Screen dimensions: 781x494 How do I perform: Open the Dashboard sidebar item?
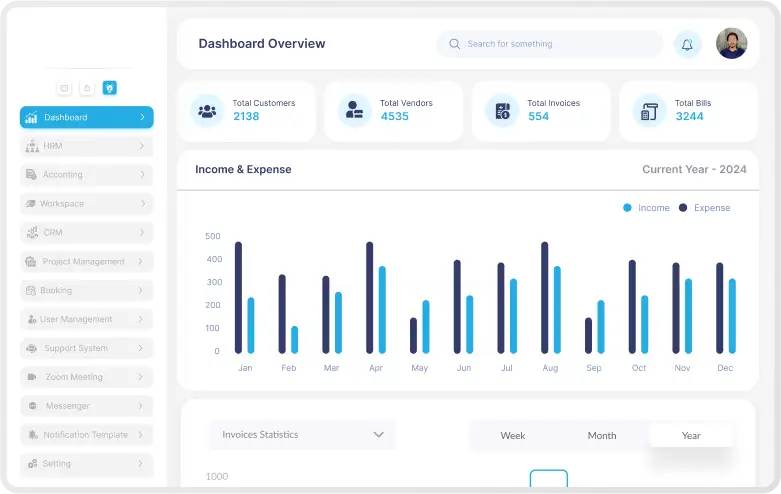(86, 117)
